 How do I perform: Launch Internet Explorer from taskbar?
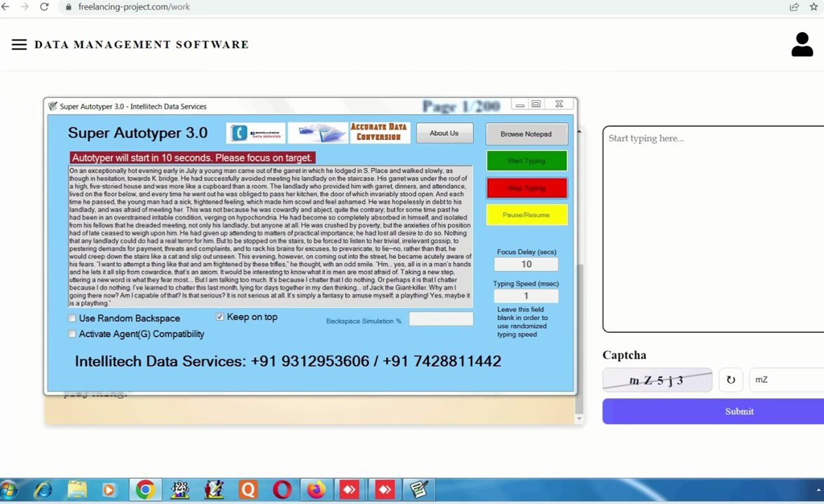coord(43,490)
